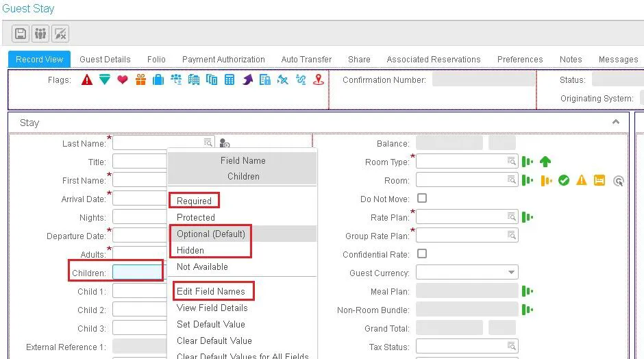Open the Messages tab
The width and height of the screenshot is (644, 359).
coord(619,59)
